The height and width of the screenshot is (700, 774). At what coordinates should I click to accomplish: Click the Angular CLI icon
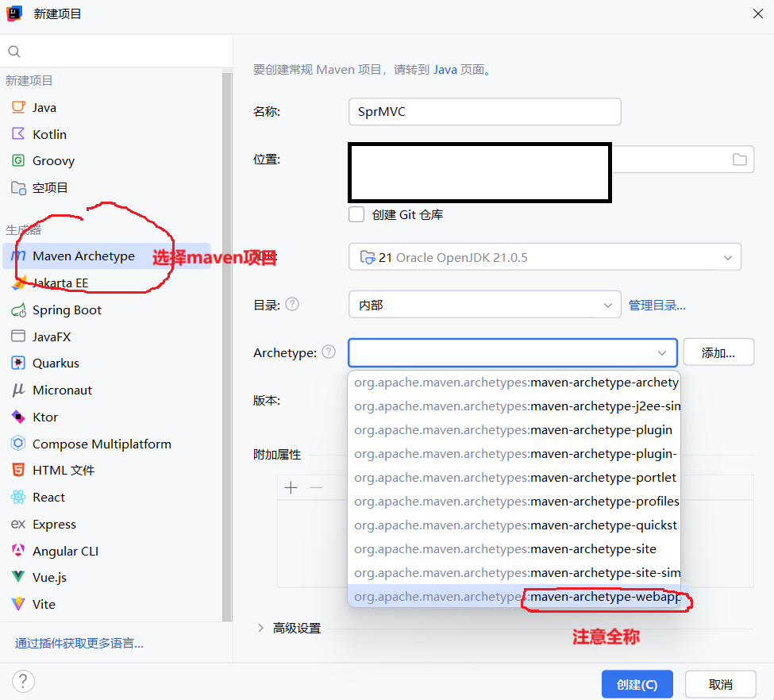(18, 551)
